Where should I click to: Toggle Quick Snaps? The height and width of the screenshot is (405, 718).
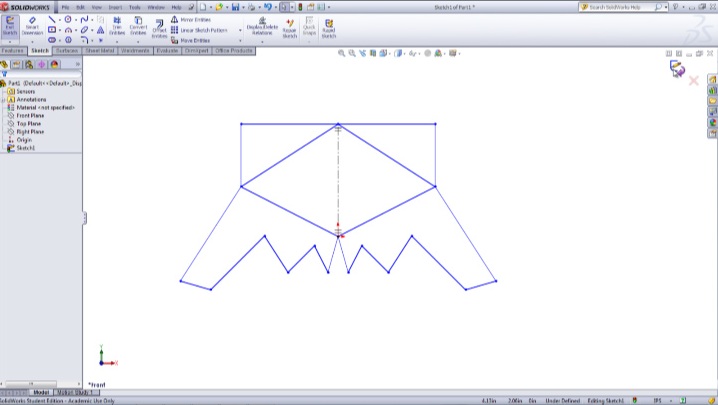pos(309,26)
